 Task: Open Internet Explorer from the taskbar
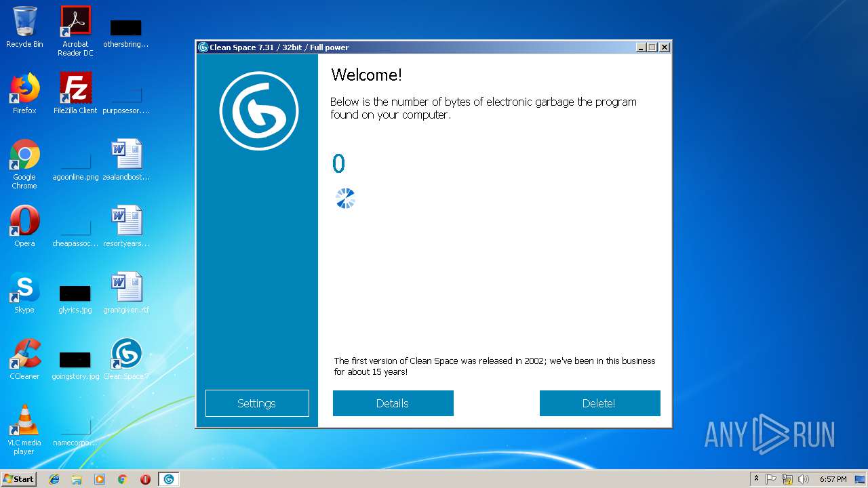(x=54, y=479)
